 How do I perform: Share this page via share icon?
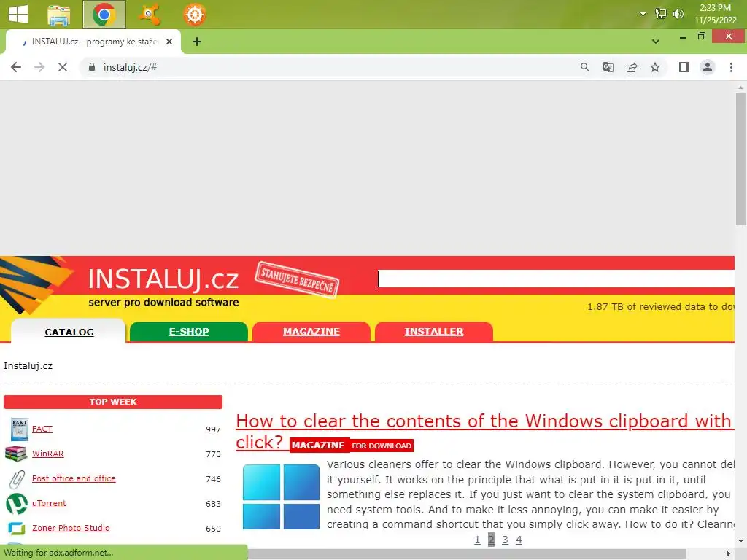[632, 67]
